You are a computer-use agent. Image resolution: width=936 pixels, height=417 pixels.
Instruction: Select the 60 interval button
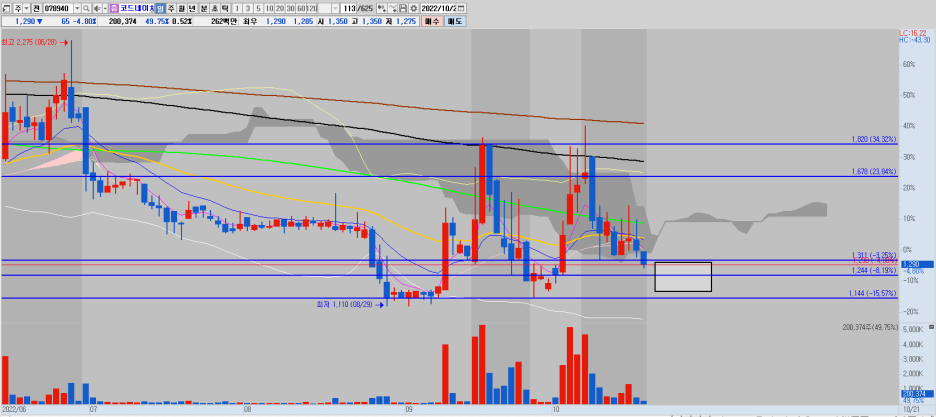coord(301,8)
